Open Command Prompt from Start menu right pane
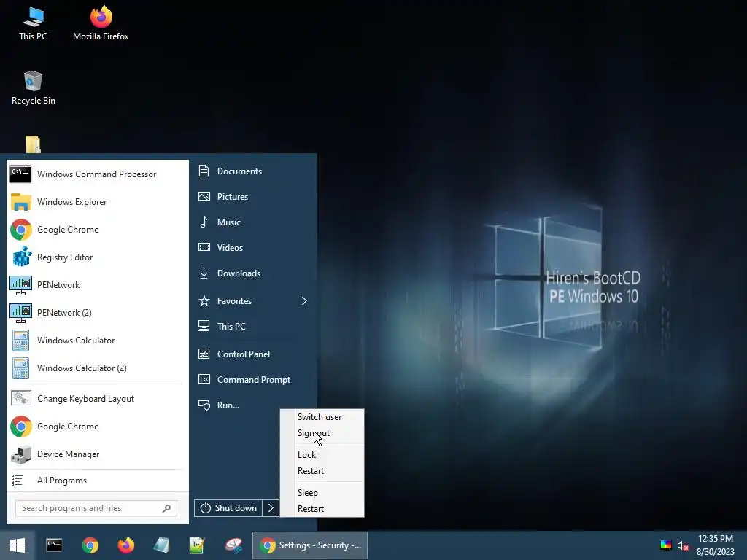 (x=255, y=379)
